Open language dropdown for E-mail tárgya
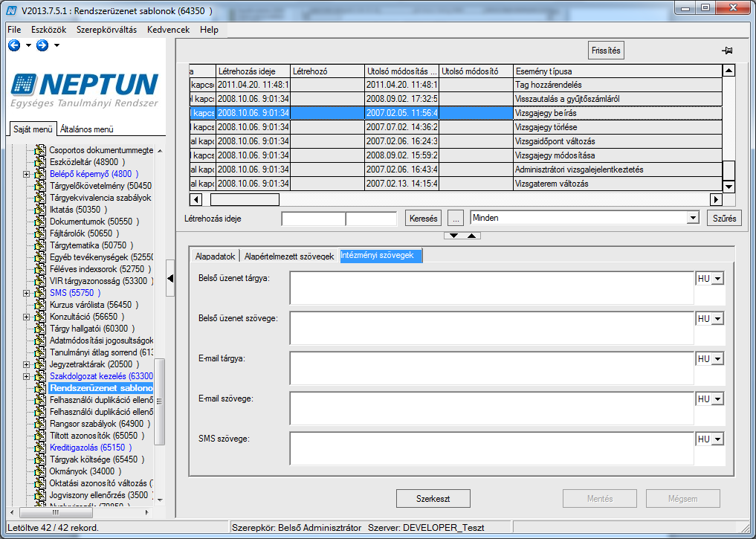The width and height of the screenshot is (756, 539). 718,359
